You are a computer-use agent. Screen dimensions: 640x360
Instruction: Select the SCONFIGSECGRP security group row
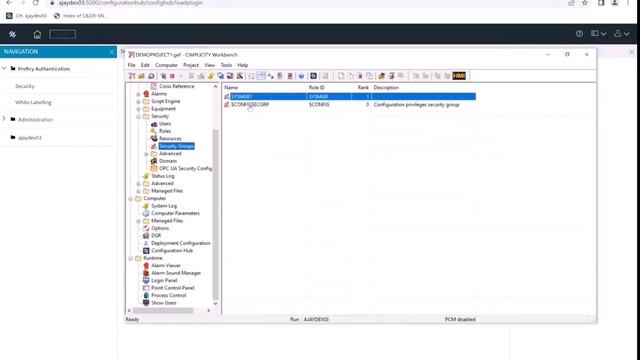pos(349,105)
